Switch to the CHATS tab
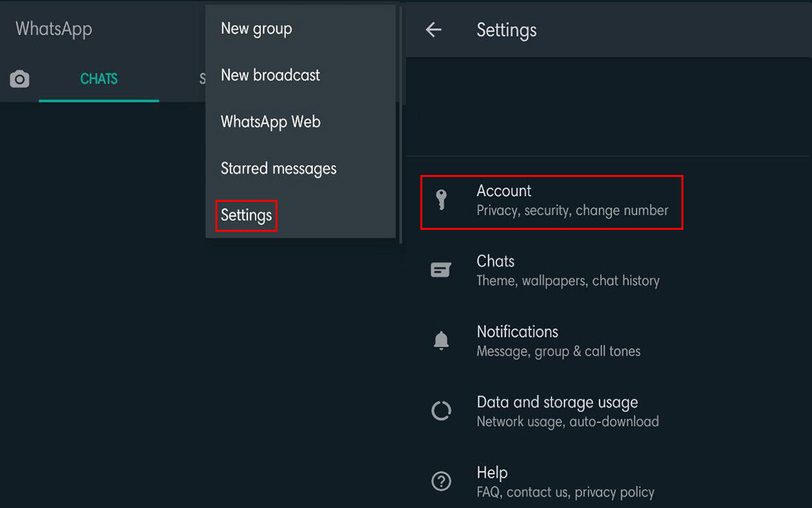The image size is (812, 508). tap(99, 79)
